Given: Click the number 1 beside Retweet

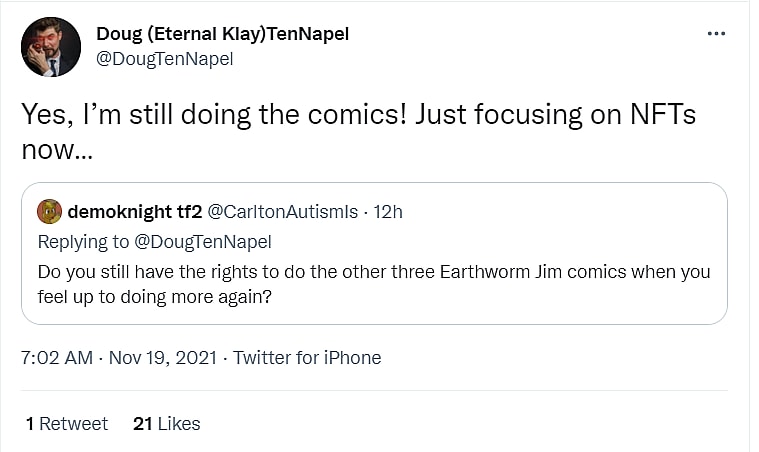Looking at the screenshot, I should (30, 424).
